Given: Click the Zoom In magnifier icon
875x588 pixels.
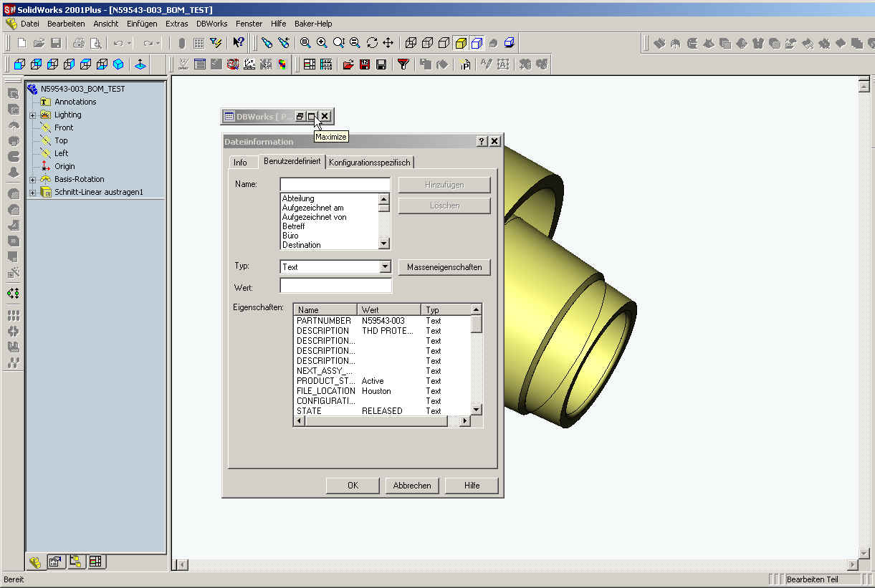Looking at the screenshot, I should click(322, 43).
